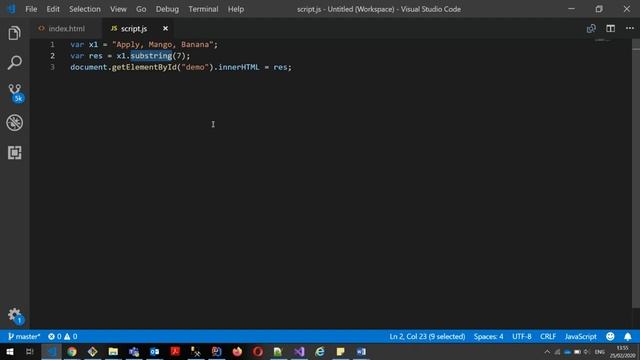Screen dimensions: 640x360
Task: Open Problems via errors and warnings count
Action: pyautogui.click(x=62, y=337)
